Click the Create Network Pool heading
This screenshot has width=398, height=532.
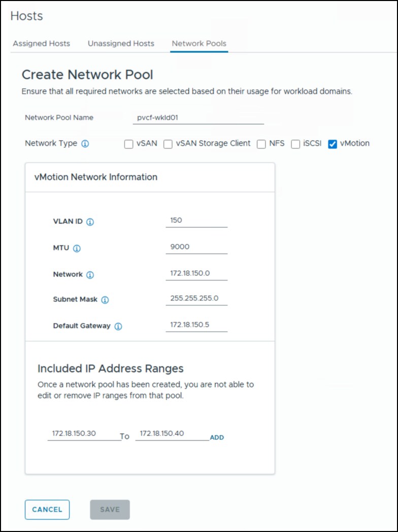tap(87, 75)
